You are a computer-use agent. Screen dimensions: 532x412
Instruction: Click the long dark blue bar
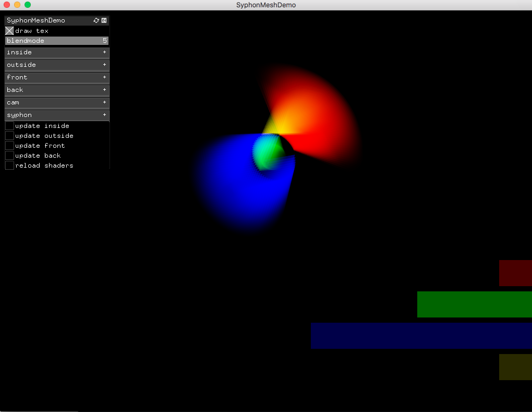point(420,335)
